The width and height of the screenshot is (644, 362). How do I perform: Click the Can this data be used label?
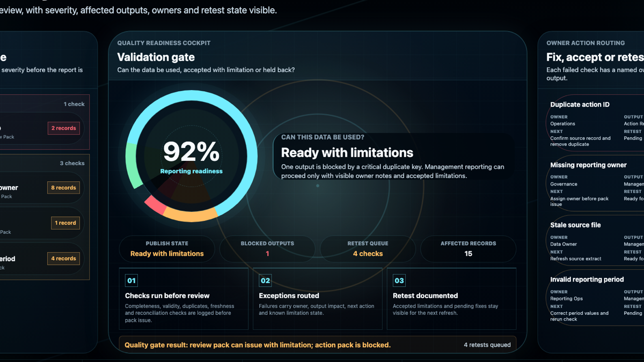point(323,137)
